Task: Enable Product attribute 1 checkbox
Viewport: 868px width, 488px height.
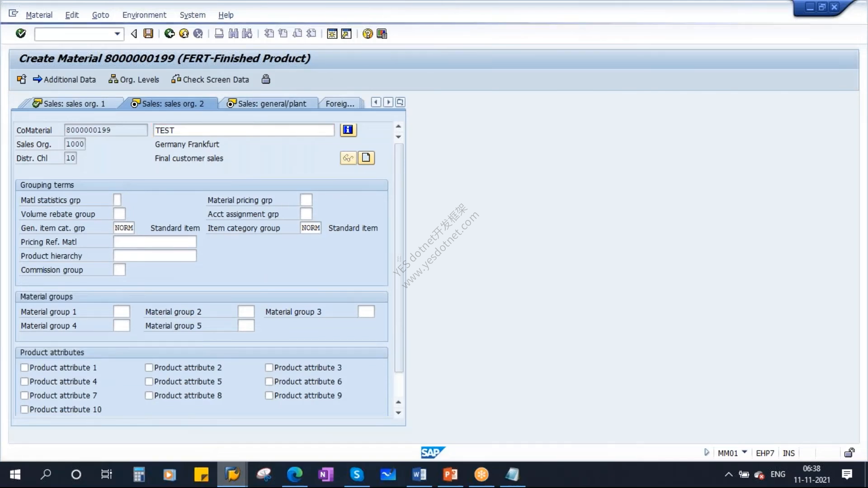Action: coord(24,368)
